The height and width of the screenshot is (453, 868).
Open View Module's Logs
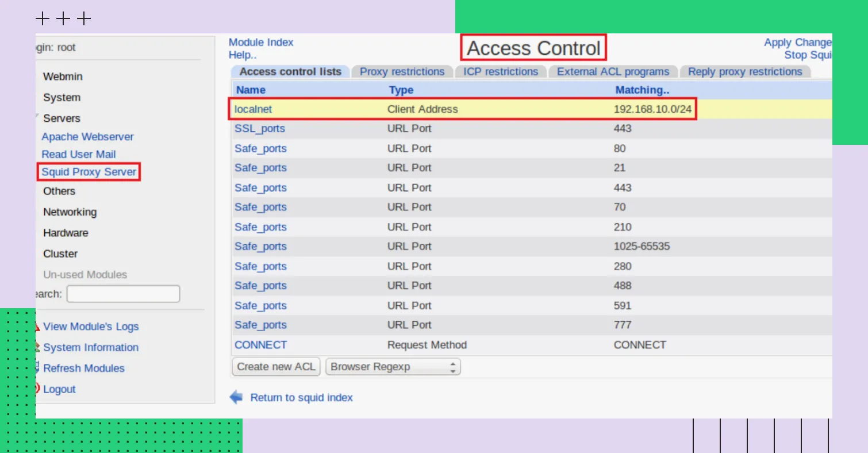(91, 327)
